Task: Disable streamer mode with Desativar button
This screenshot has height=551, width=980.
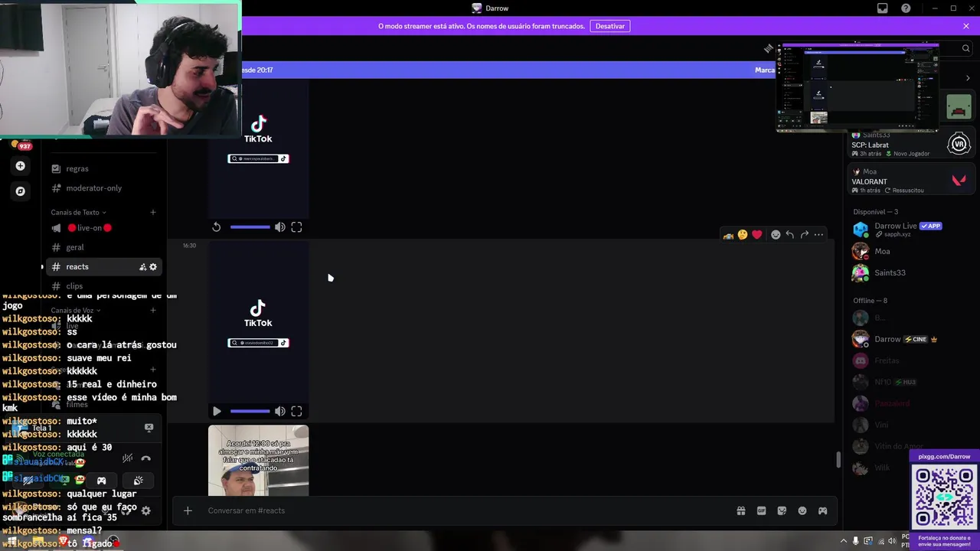Action: (x=610, y=26)
